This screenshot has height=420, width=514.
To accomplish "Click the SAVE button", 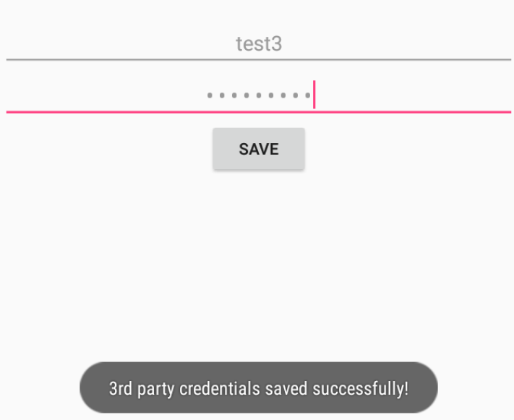I will pos(259,149).
